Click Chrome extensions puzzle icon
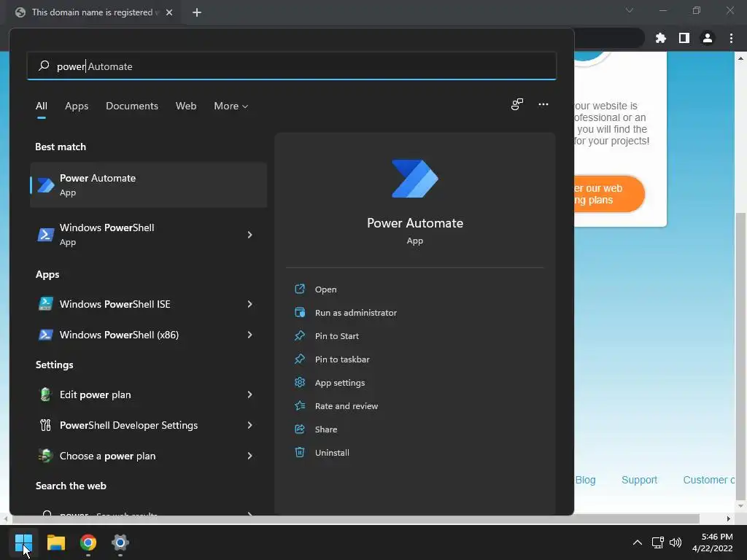The height and width of the screenshot is (560, 747). (660, 38)
